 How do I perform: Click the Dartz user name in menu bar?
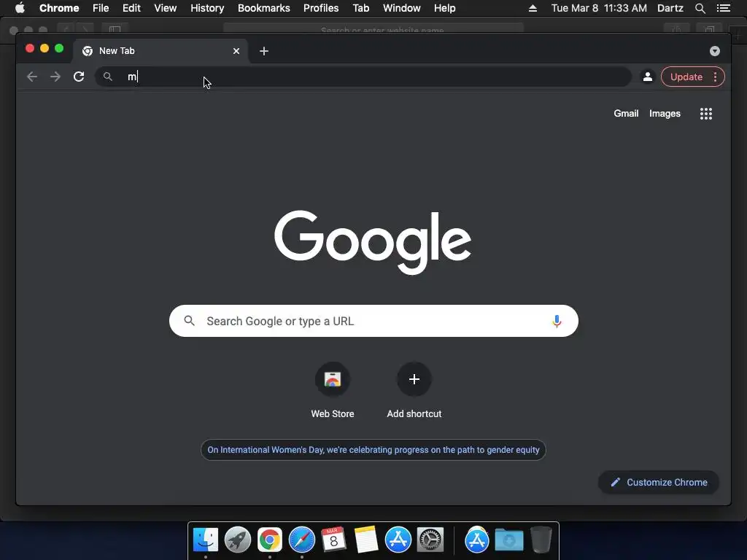coord(670,8)
